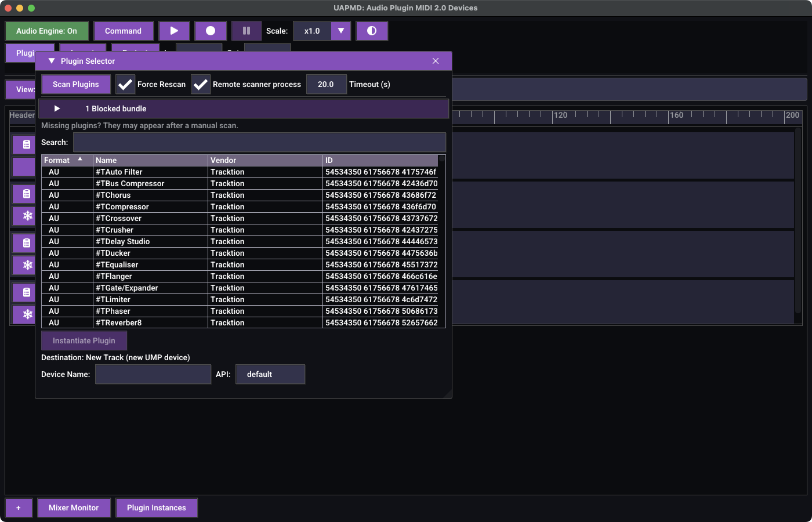Click the bottommost snowflake icon in track list
Image resolution: width=812 pixels, height=522 pixels.
pos(27,314)
